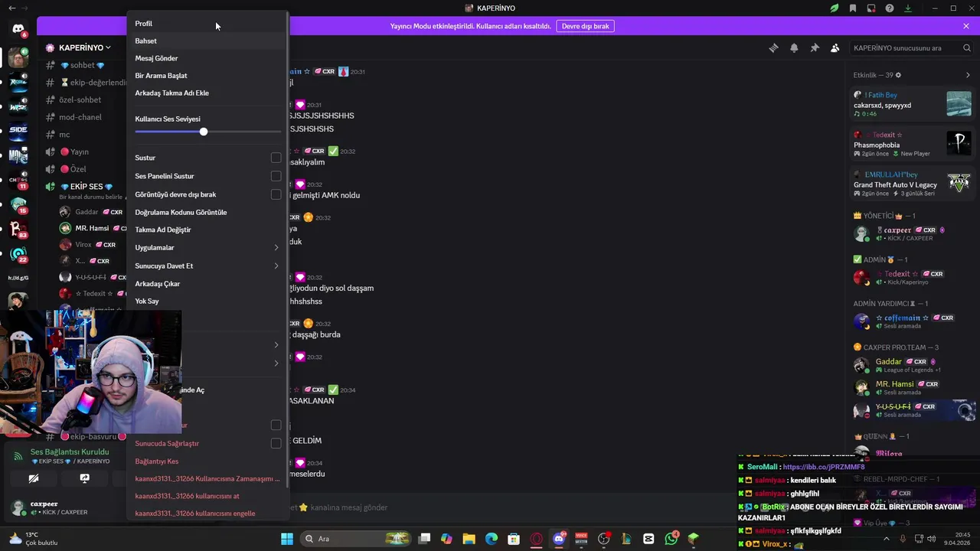This screenshot has height=551, width=980.
Task: Open notification settings bell icon
Action: pyautogui.click(x=794, y=47)
